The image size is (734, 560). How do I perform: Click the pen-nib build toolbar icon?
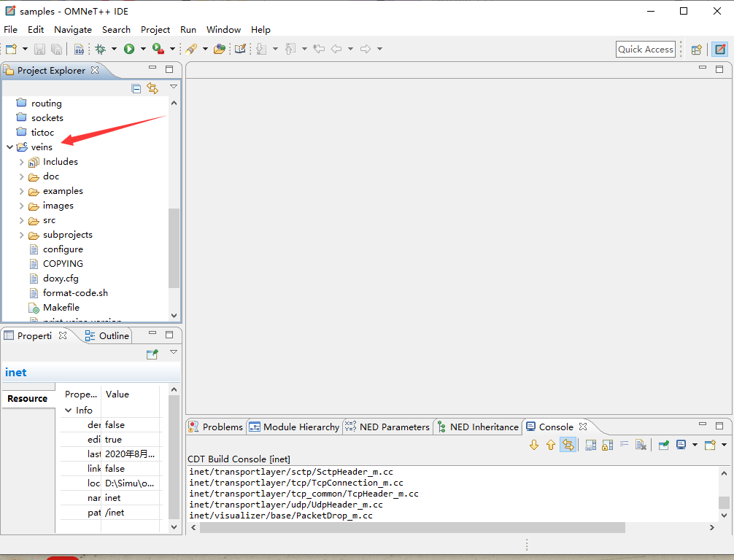pyautogui.click(x=191, y=49)
